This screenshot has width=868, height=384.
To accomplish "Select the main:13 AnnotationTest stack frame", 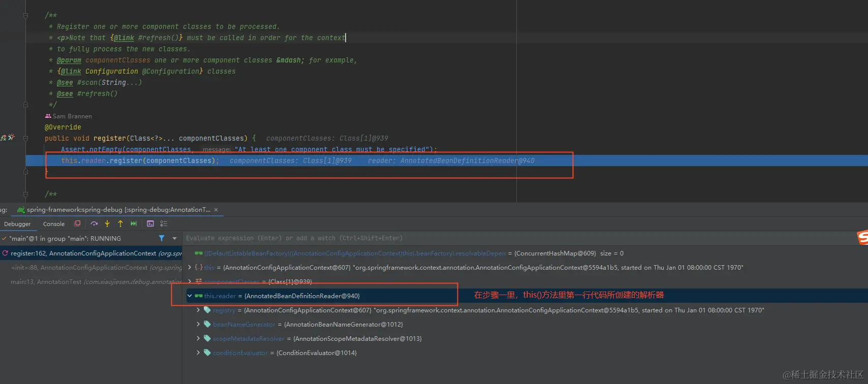I will coord(91,281).
